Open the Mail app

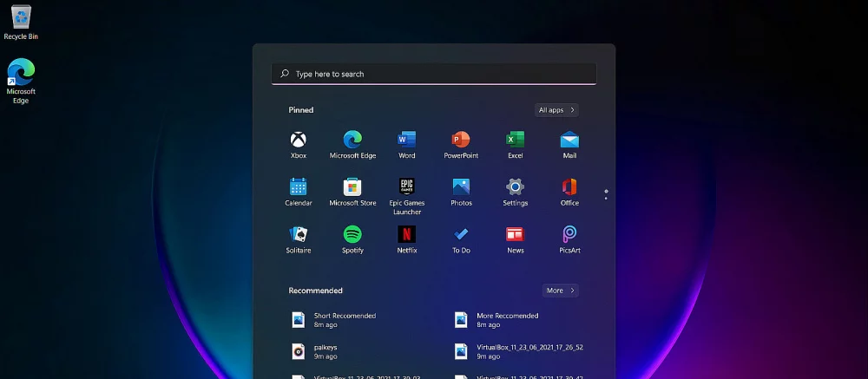pos(569,146)
